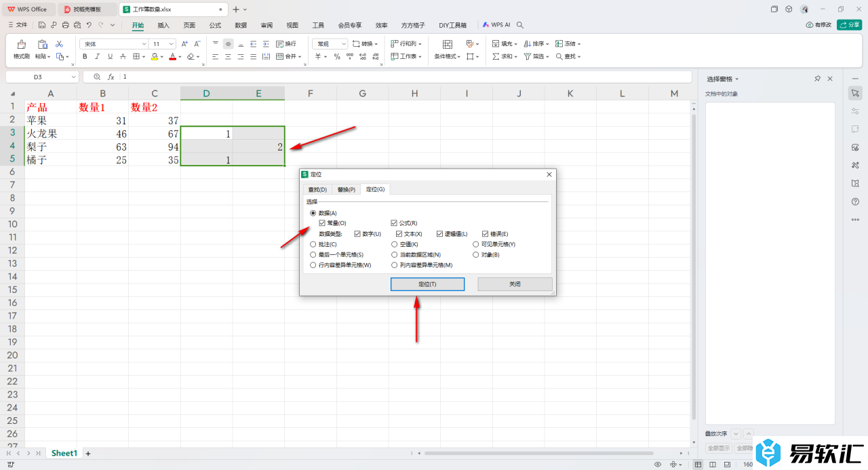Click the Cut scissors icon
The height and width of the screenshot is (470, 868).
pyautogui.click(x=59, y=43)
